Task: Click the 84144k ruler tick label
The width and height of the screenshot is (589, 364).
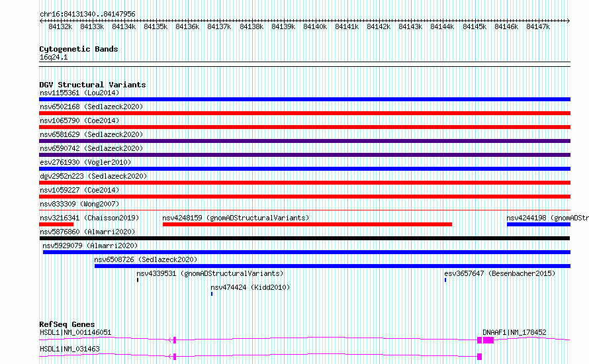Action: 442,26
